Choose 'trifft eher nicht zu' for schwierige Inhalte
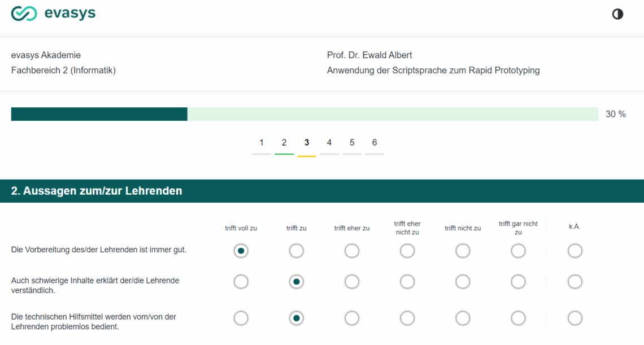Image resolution: width=644 pixels, height=345 pixels. [407, 282]
